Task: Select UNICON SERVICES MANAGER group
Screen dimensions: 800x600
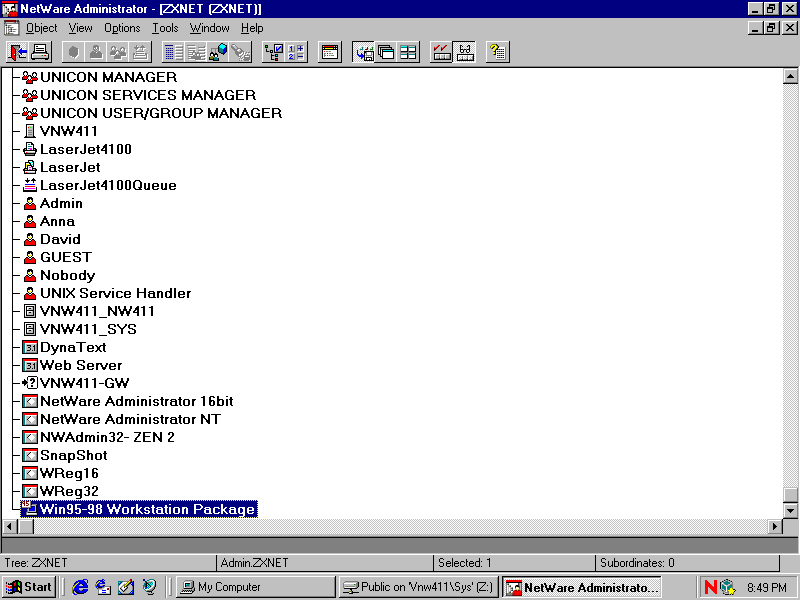Action: [x=139, y=95]
